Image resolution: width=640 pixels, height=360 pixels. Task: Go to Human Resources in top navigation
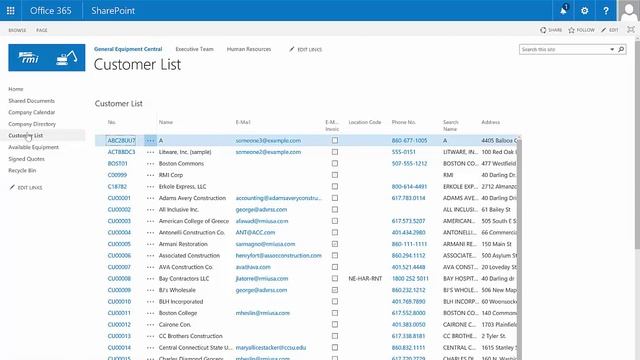(x=249, y=49)
